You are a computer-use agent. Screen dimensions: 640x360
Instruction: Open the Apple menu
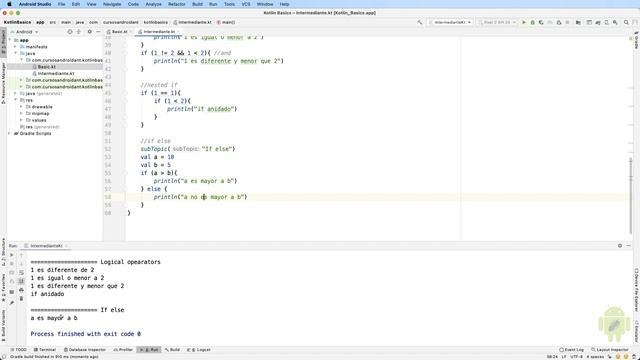(9, 4)
